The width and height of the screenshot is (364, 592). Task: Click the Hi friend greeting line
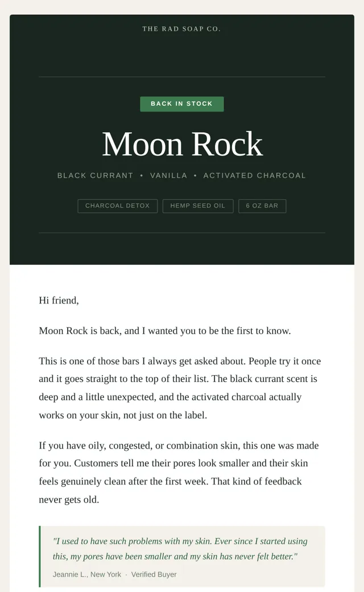(x=59, y=300)
